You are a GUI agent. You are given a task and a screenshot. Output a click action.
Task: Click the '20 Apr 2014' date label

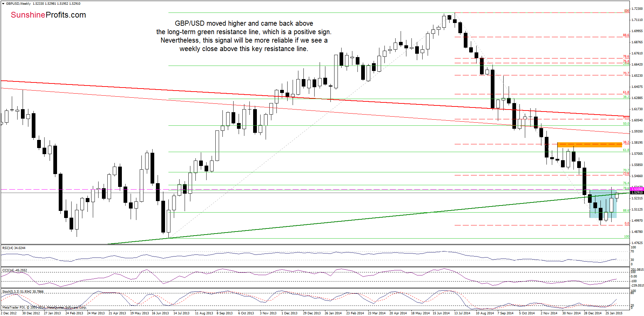tap(398, 313)
